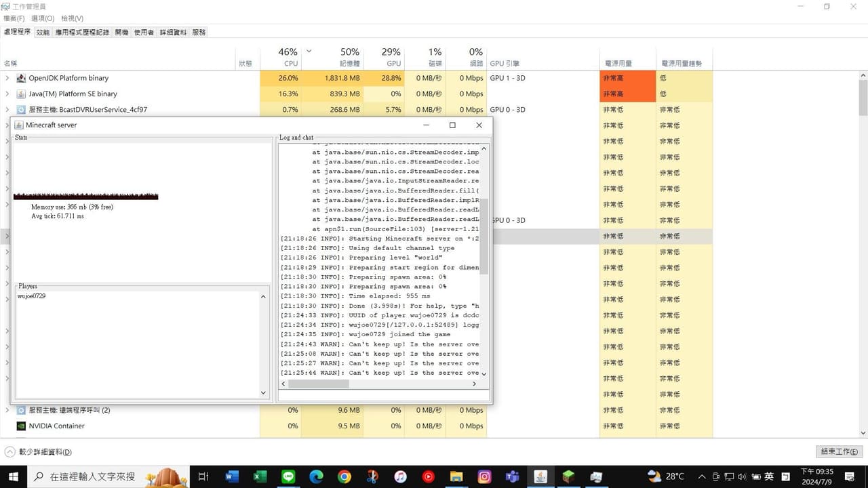This screenshot has height=488, width=868.
Task: Collapse details with 較少詳細資料 arrow
Action: click(9, 451)
